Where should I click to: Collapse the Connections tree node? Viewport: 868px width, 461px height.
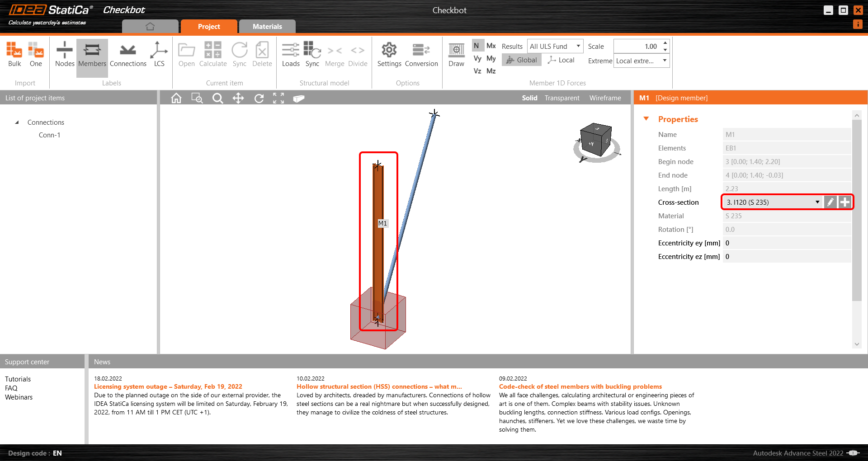click(x=17, y=122)
